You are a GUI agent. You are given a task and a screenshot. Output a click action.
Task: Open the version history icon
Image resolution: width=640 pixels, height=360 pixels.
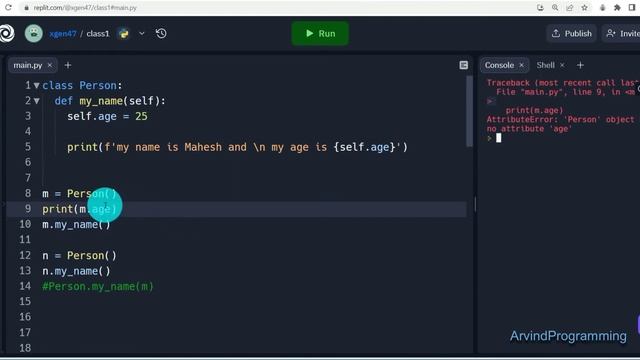pos(161,33)
